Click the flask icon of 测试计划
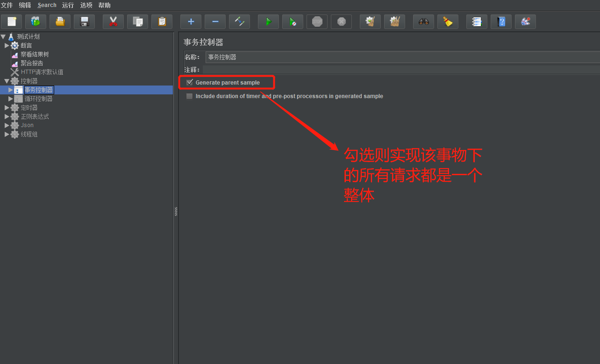 click(x=11, y=36)
